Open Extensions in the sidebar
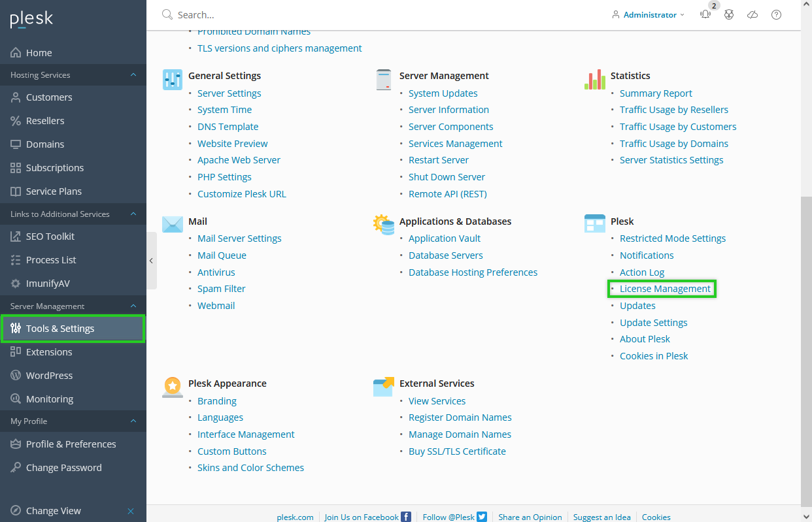 [49, 352]
